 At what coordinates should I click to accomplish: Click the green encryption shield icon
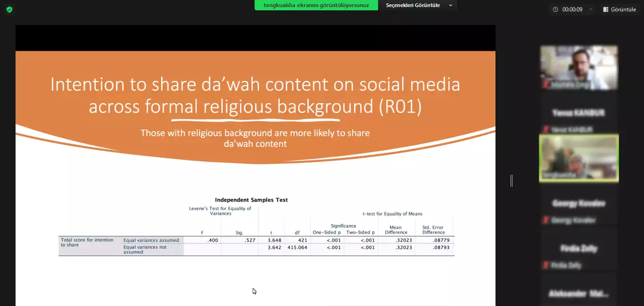(9, 9)
